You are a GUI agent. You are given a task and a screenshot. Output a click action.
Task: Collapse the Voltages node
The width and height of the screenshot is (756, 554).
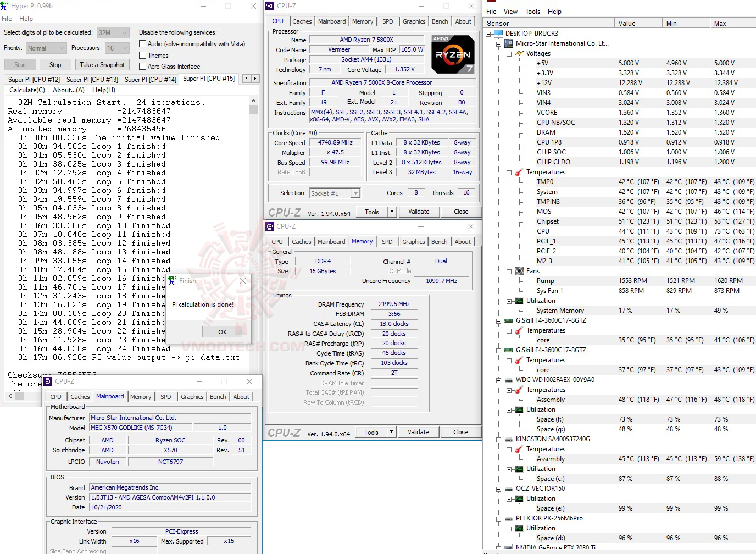tap(509, 53)
